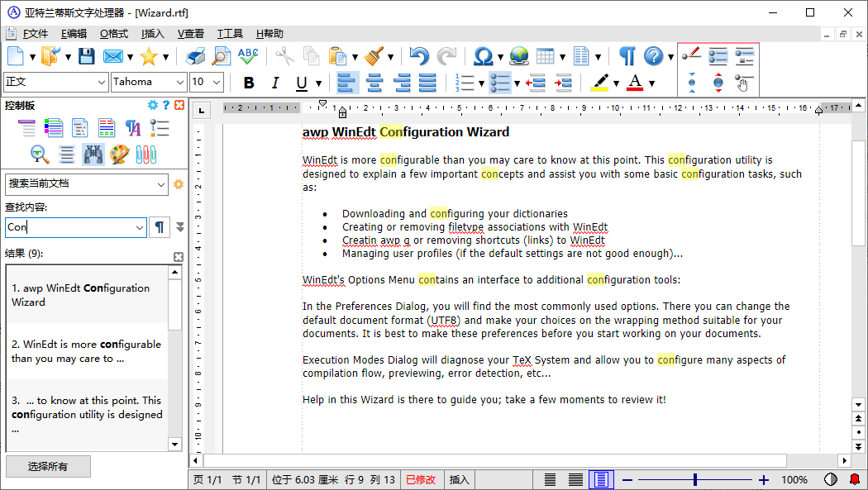Insert symbol using the Omega icon
The height and width of the screenshot is (490, 868).
[x=483, y=56]
